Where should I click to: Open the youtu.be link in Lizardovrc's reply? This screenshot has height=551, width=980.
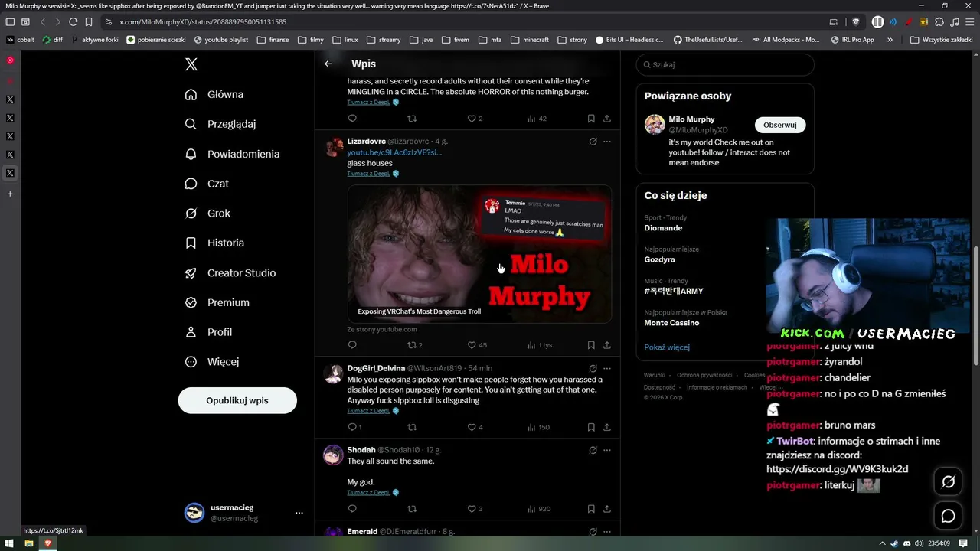[x=394, y=152]
